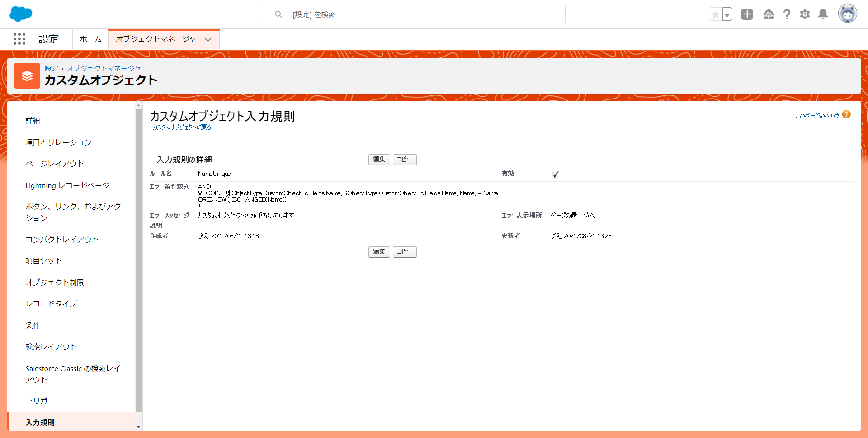Open 項目とリレーション in the sidebar
This screenshot has height=438, width=868.
(x=58, y=142)
